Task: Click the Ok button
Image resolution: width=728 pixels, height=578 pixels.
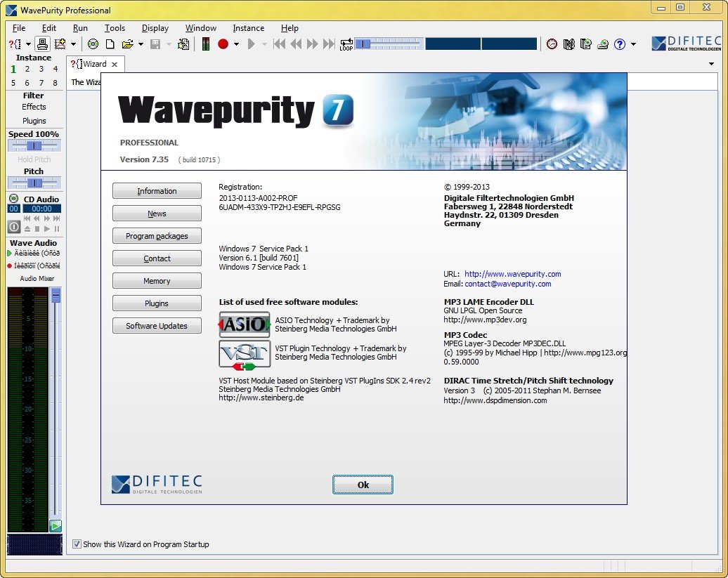Action: click(363, 485)
